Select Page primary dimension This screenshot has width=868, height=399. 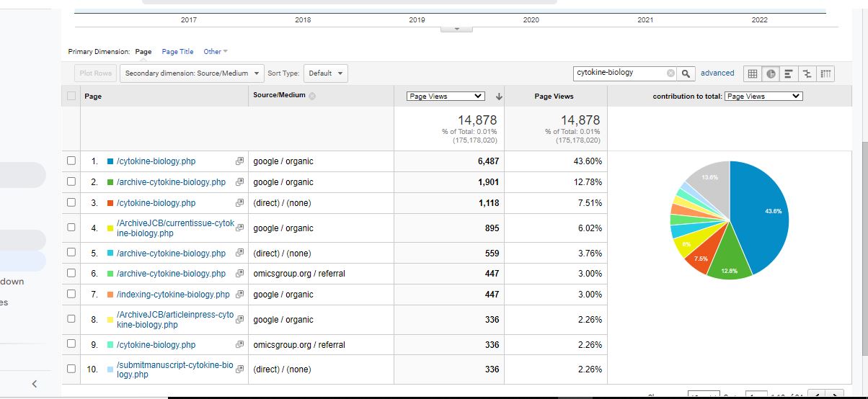coord(143,52)
